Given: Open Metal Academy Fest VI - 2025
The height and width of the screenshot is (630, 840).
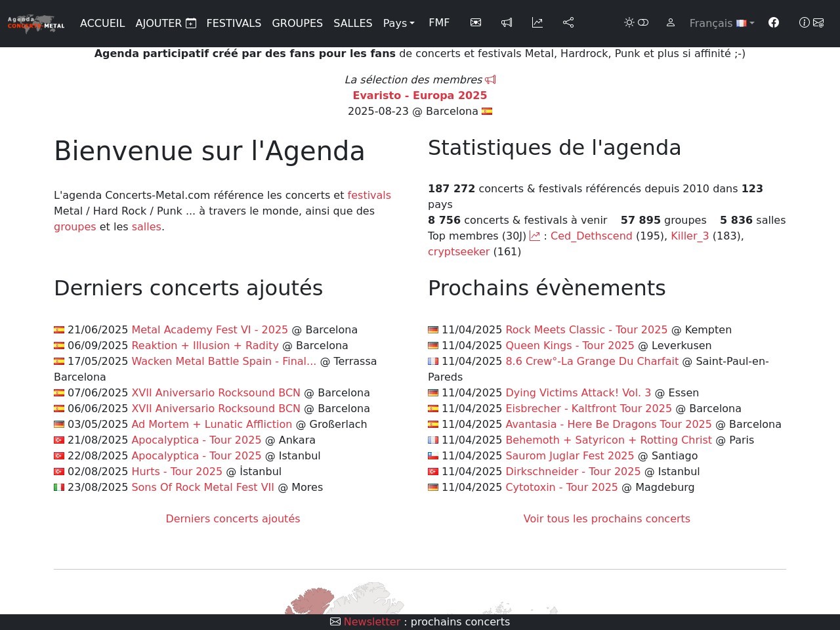Looking at the screenshot, I should tap(210, 329).
